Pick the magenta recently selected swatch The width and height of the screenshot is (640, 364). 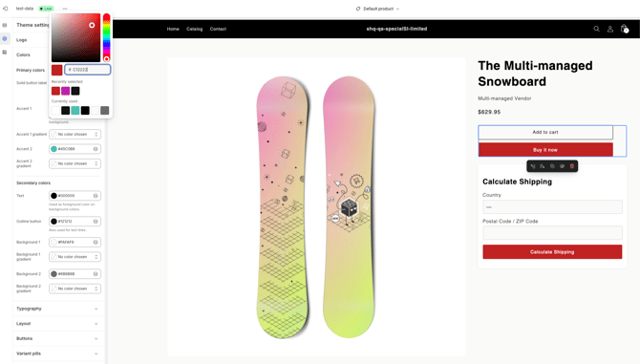65,91
